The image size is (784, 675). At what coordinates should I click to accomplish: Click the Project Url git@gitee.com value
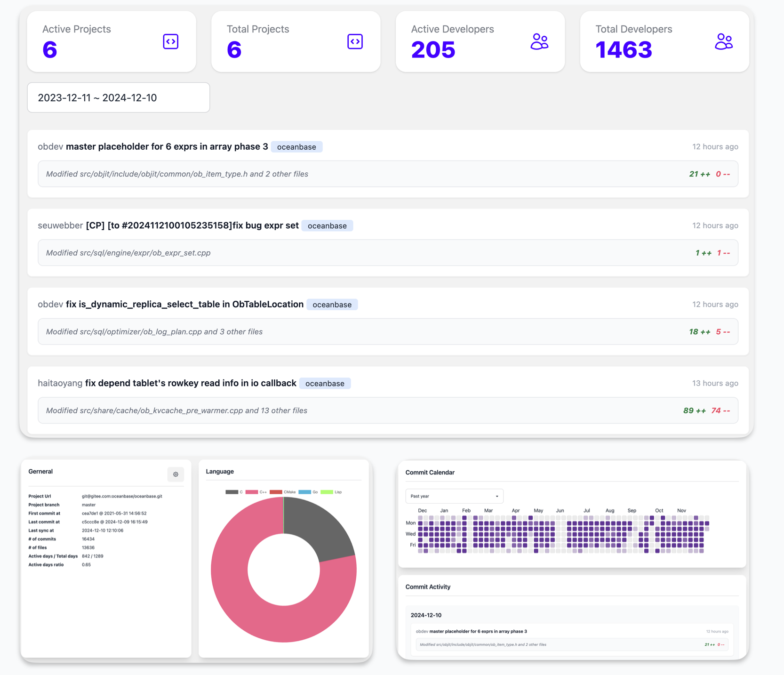tap(122, 496)
